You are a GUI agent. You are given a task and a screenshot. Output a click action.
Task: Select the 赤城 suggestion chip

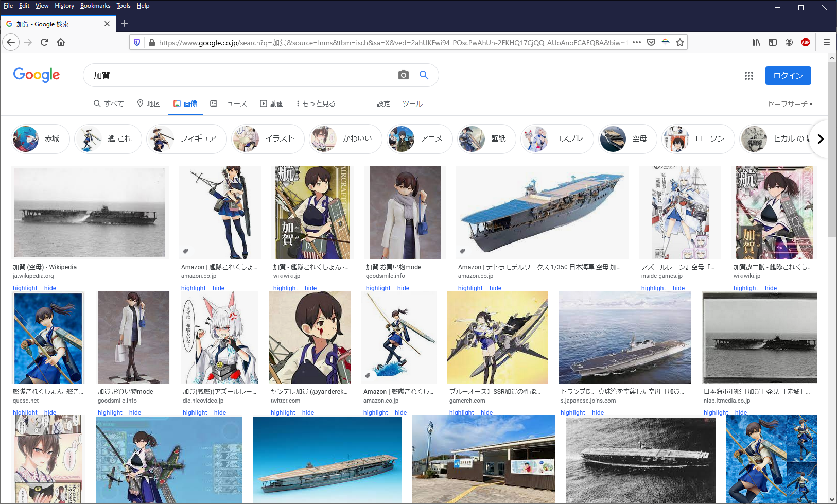pyautogui.click(x=41, y=138)
